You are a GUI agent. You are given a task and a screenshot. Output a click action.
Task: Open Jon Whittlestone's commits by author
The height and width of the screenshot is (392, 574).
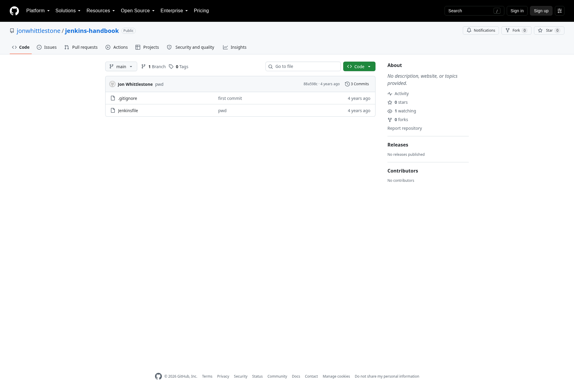[135, 84]
